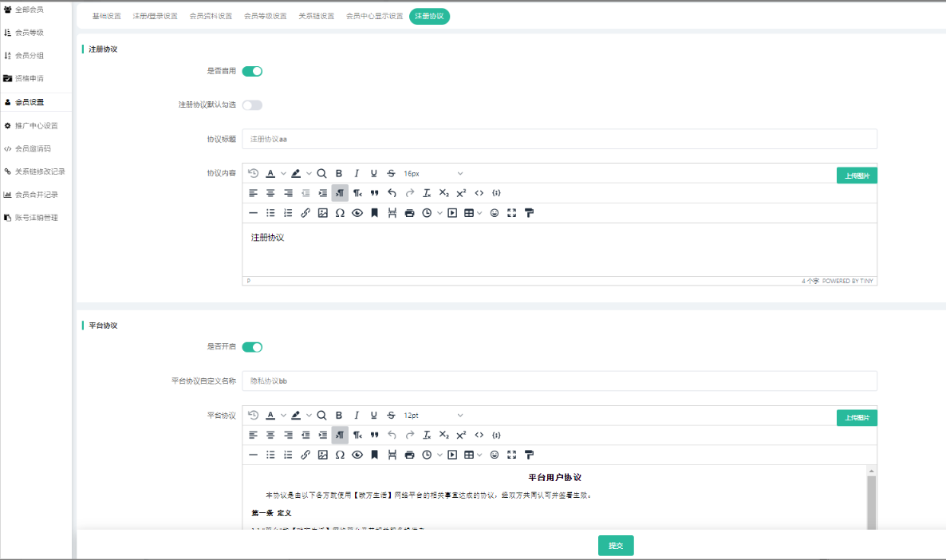Click blockquote icon in the 平台协议 editor
Screen dimensions: 946x560
click(374, 435)
